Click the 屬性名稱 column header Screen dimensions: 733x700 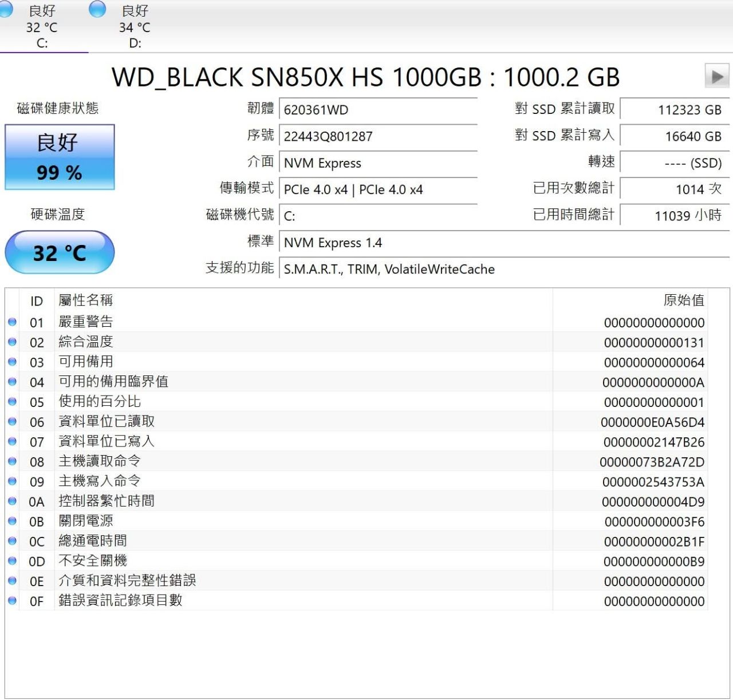pyautogui.click(x=86, y=300)
